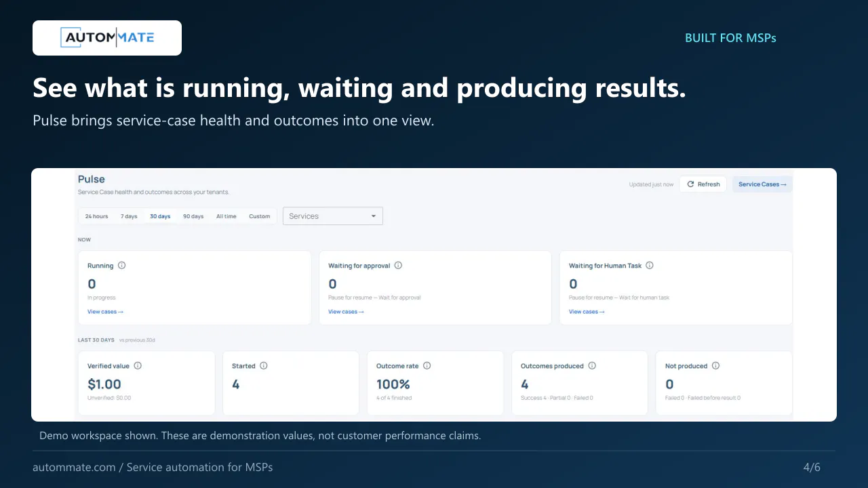Click the 4/6 slide number
Screen dimensions: 868x488
(812, 467)
